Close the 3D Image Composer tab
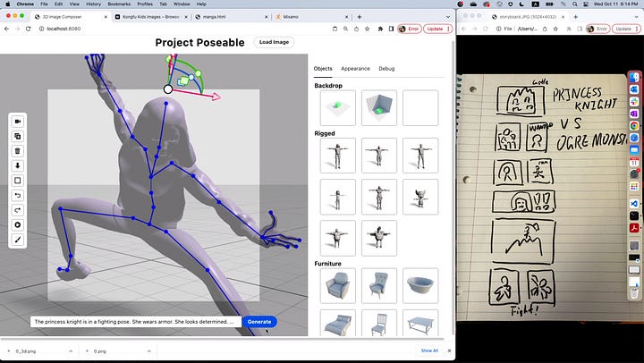Viewport: 644px width, 363px height. 106,17
